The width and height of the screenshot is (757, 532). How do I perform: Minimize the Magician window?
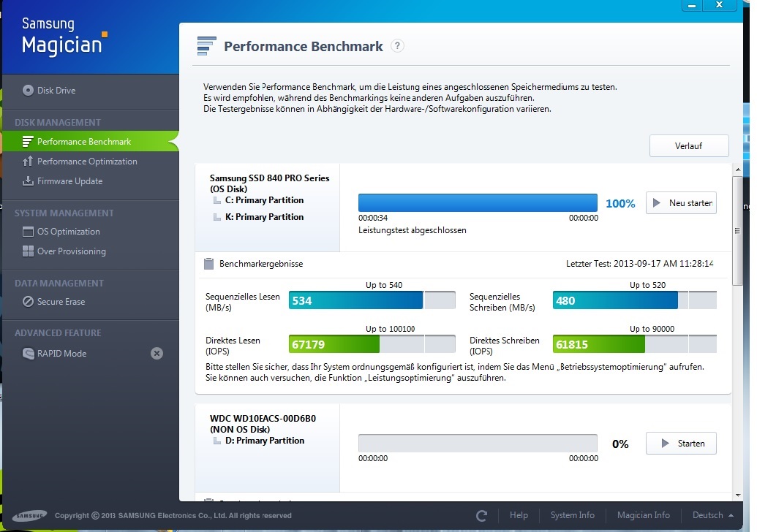tap(691, 5)
